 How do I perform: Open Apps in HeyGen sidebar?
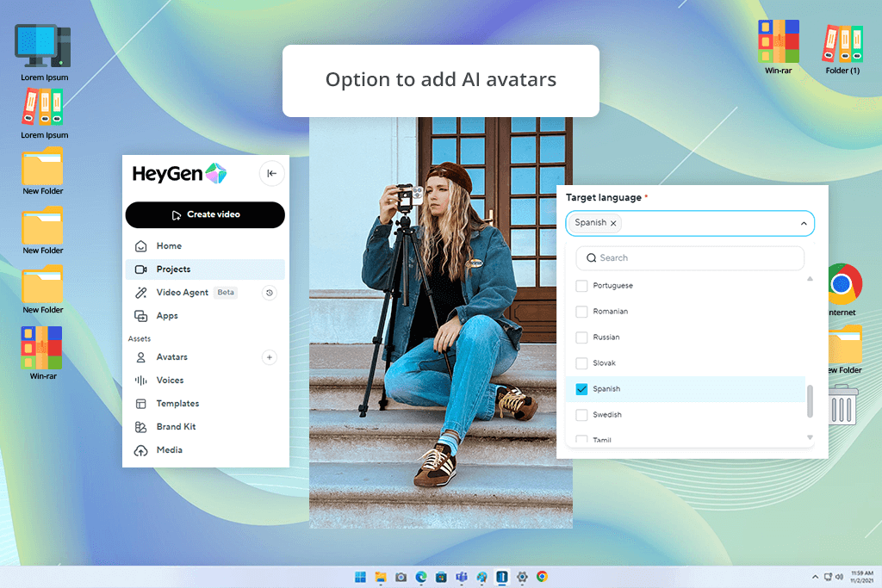[205, 316]
